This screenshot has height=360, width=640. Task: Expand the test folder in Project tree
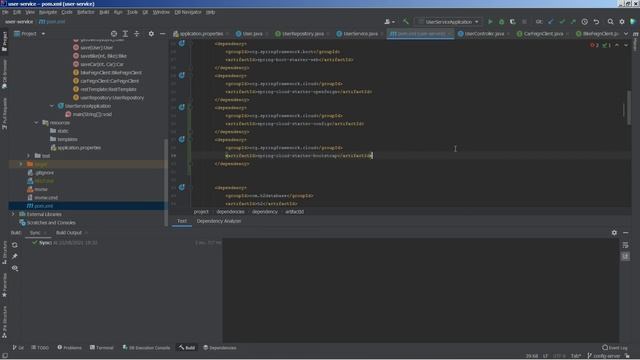coord(28,156)
